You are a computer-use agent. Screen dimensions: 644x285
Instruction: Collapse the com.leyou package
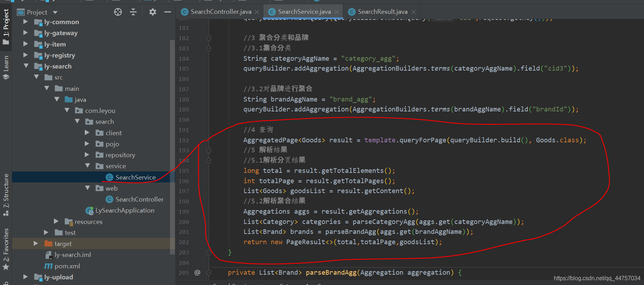(x=67, y=110)
